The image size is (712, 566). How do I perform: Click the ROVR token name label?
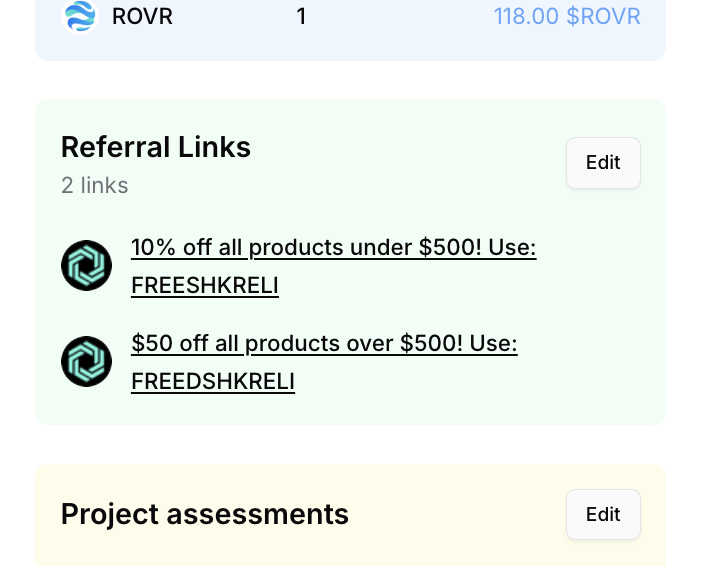(x=142, y=17)
